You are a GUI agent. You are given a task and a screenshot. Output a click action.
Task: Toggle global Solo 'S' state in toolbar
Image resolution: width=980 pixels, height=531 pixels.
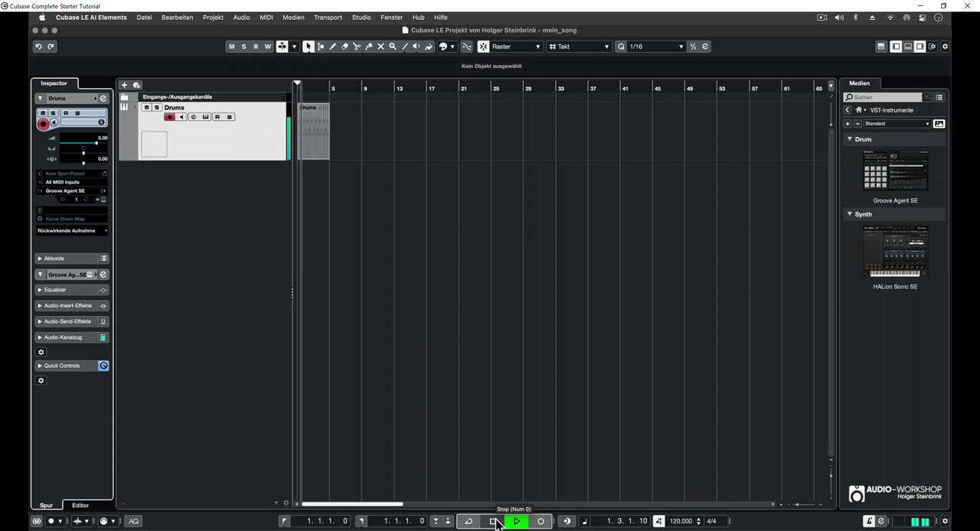pyautogui.click(x=243, y=47)
